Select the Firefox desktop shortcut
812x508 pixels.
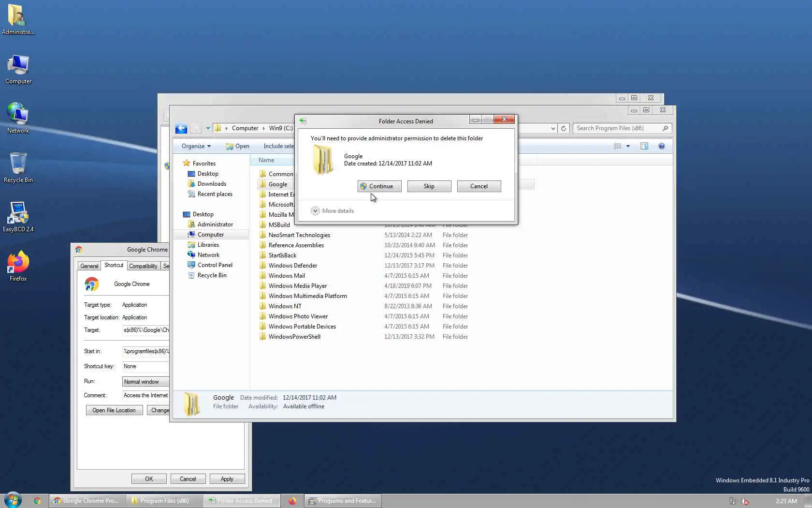18,266
